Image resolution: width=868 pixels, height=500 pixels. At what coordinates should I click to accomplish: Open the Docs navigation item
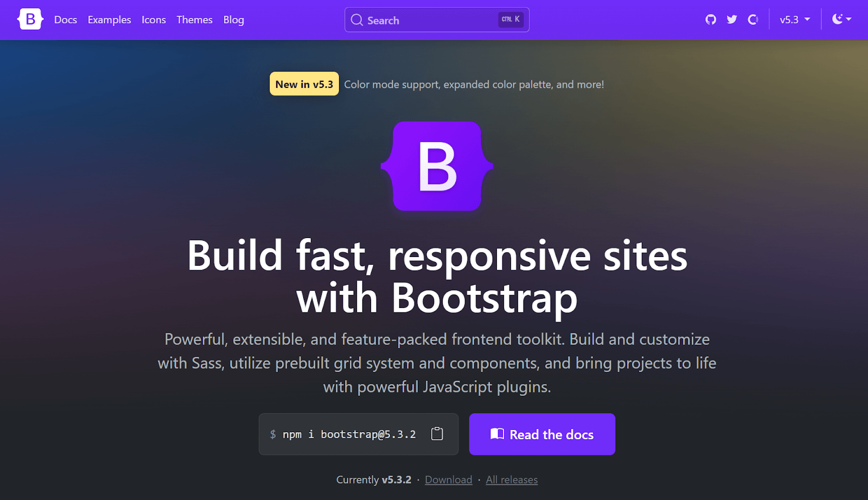coord(65,20)
